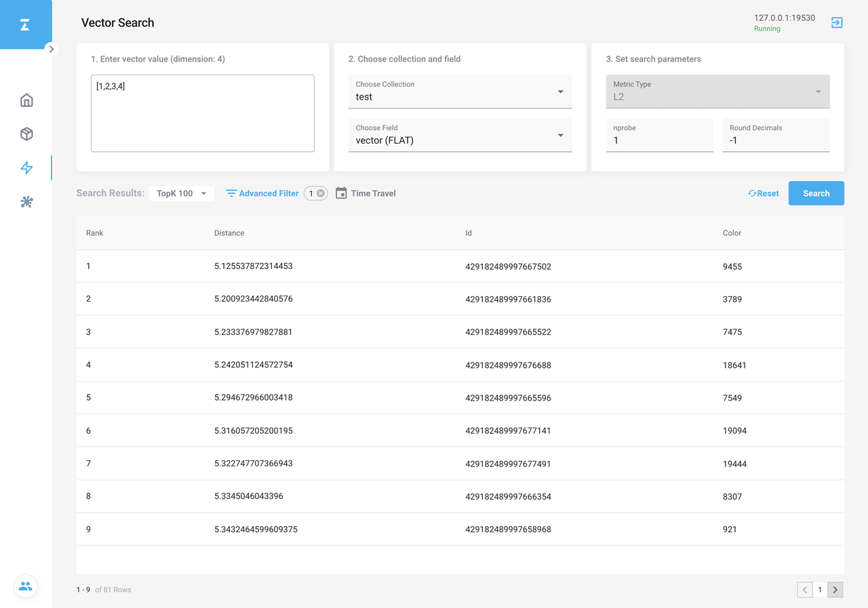
Task: Clear the advanced filter count chip
Action: (x=321, y=193)
